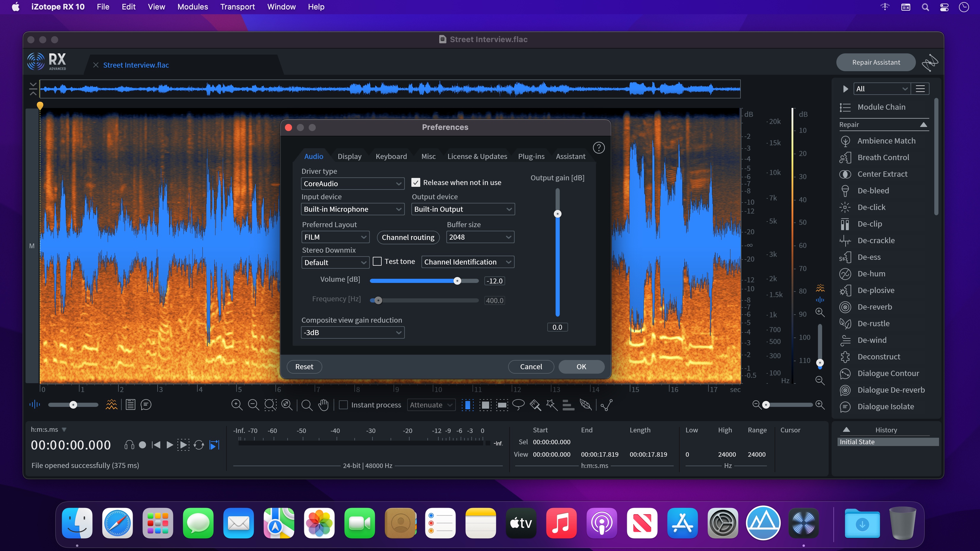Click the OK button to confirm
980x551 pixels.
tap(581, 366)
